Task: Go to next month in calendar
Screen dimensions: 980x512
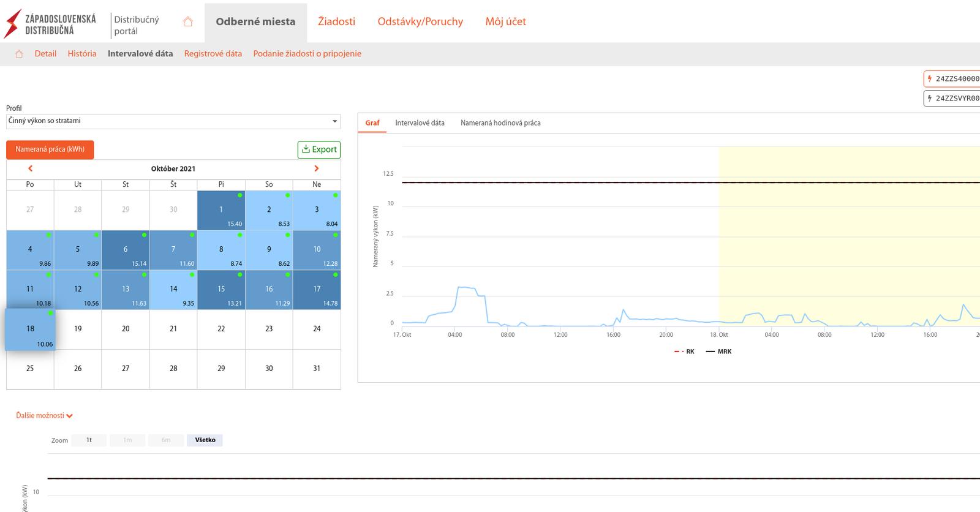Action: click(316, 168)
